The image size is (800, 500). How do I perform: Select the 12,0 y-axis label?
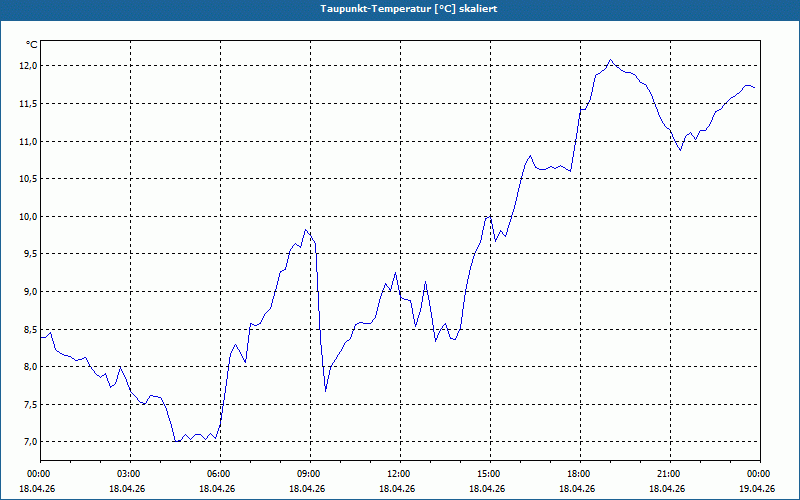(29, 66)
